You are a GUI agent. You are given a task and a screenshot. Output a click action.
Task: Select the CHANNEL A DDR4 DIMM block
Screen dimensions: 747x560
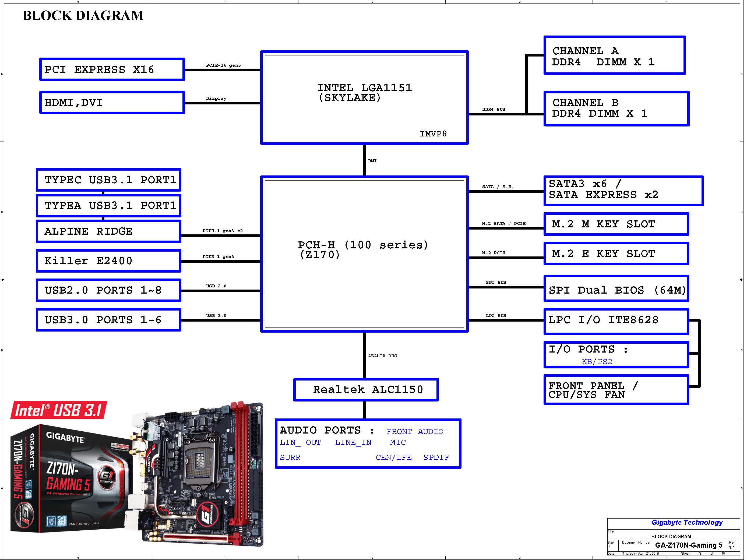click(x=614, y=56)
